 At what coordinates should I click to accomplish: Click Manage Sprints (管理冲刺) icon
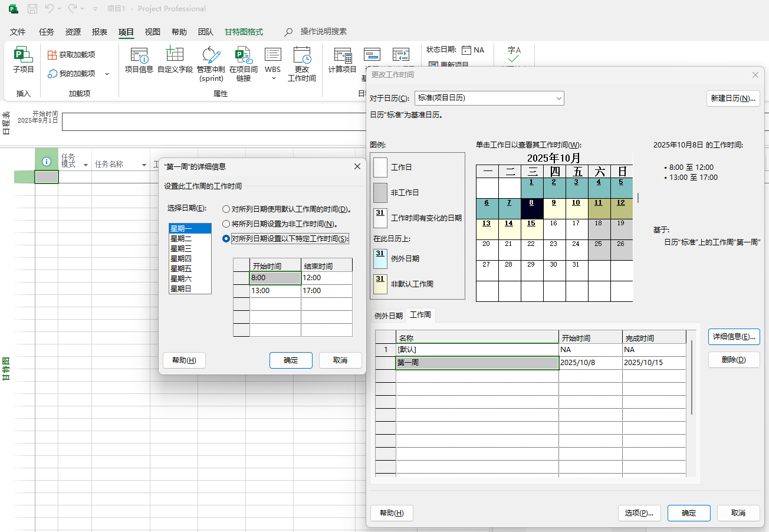pos(211,55)
